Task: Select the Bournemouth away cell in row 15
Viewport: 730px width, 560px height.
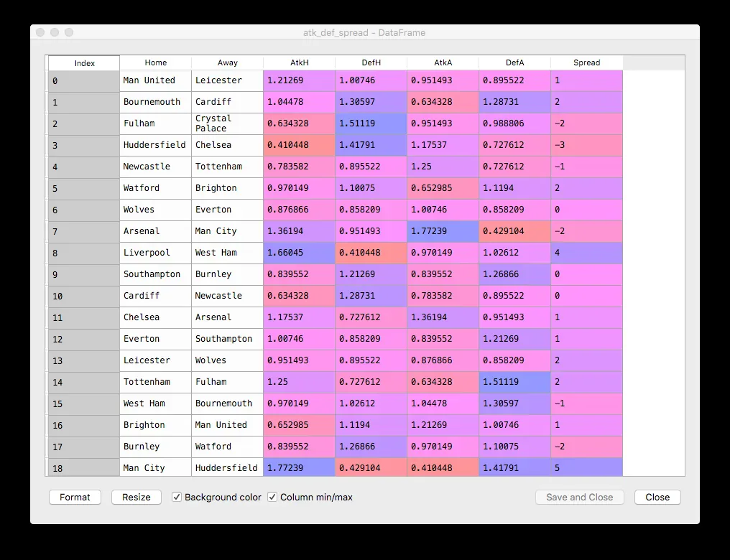Action: tap(228, 403)
